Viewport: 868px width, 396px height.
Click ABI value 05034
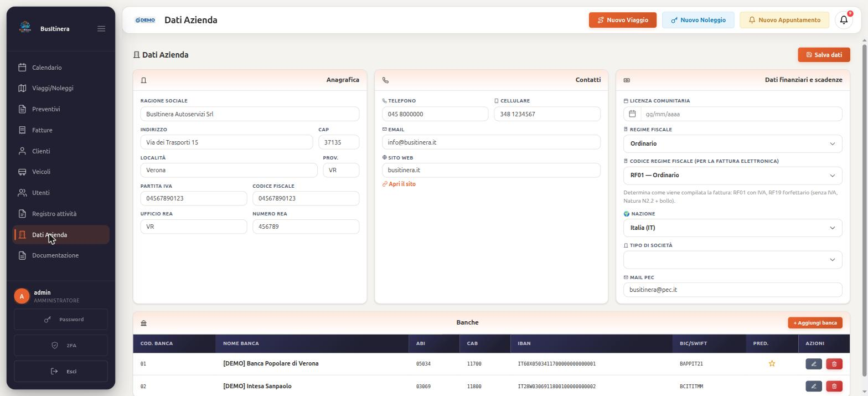tap(423, 364)
